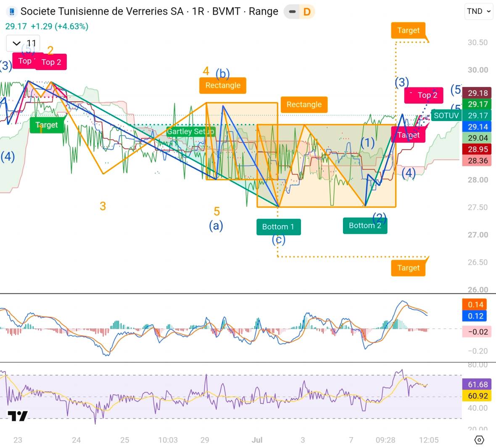Click the 29.04 price scale label

(x=478, y=138)
